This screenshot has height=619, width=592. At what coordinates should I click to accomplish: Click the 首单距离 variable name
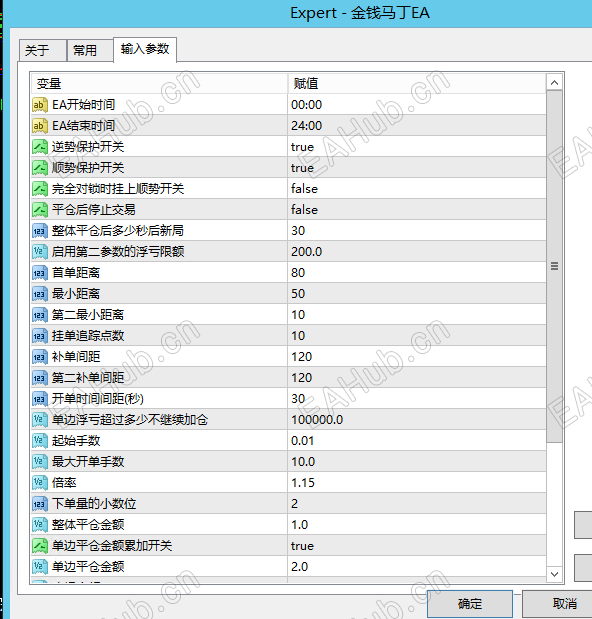coord(76,273)
